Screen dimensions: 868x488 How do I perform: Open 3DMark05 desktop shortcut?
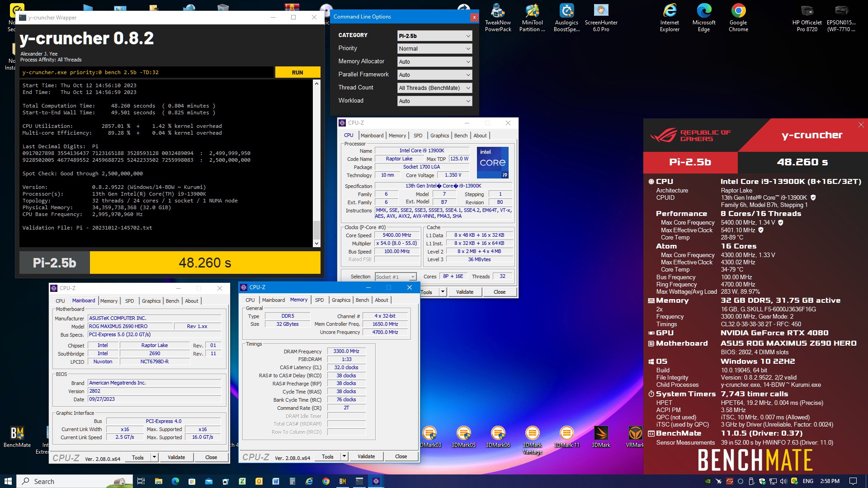pyautogui.click(x=463, y=437)
